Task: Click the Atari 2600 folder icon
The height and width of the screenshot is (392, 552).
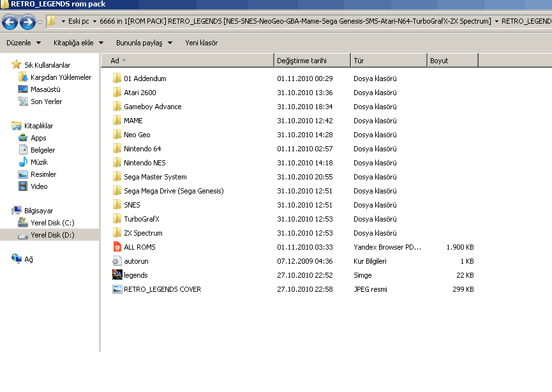Action: 117,93
